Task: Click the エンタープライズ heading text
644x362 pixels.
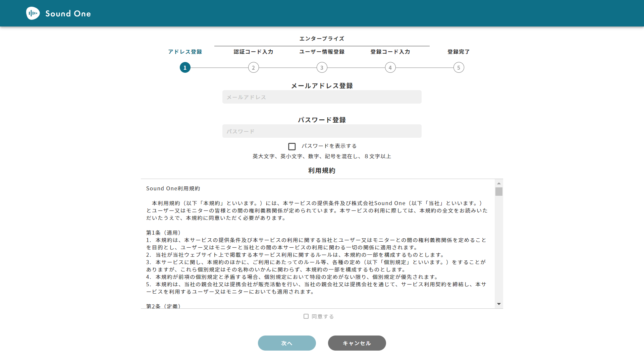Action: coord(322,39)
